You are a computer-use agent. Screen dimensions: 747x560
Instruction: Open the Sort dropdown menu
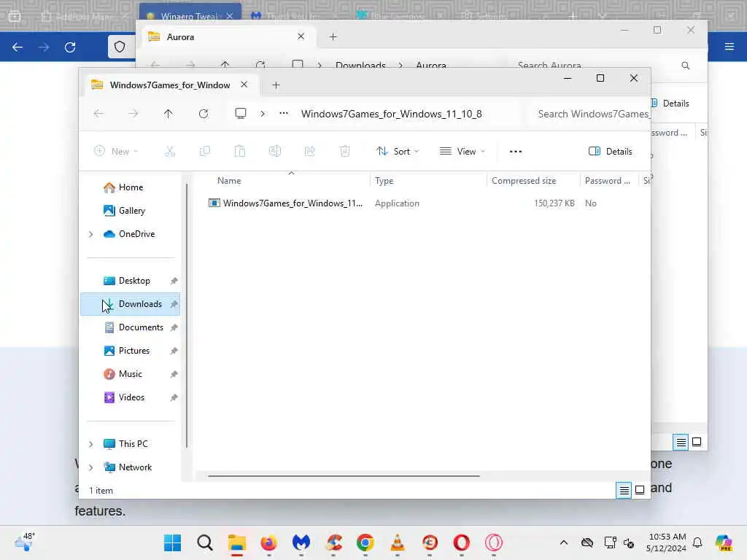coord(398,152)
